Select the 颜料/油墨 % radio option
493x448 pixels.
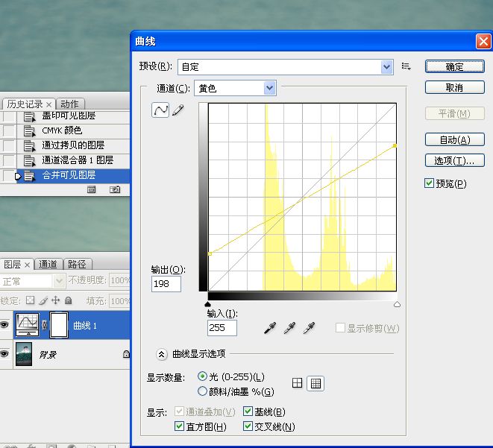tap(202, 391)
